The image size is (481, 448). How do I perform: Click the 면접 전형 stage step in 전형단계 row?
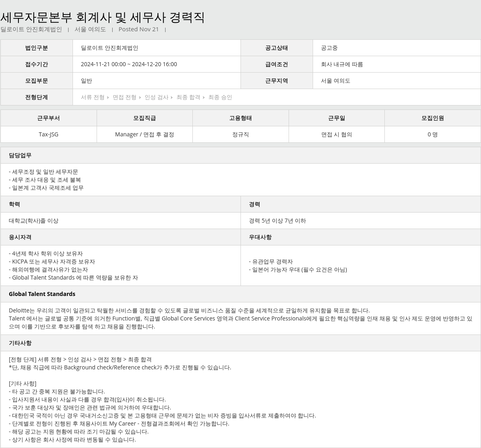coord(124,97)
